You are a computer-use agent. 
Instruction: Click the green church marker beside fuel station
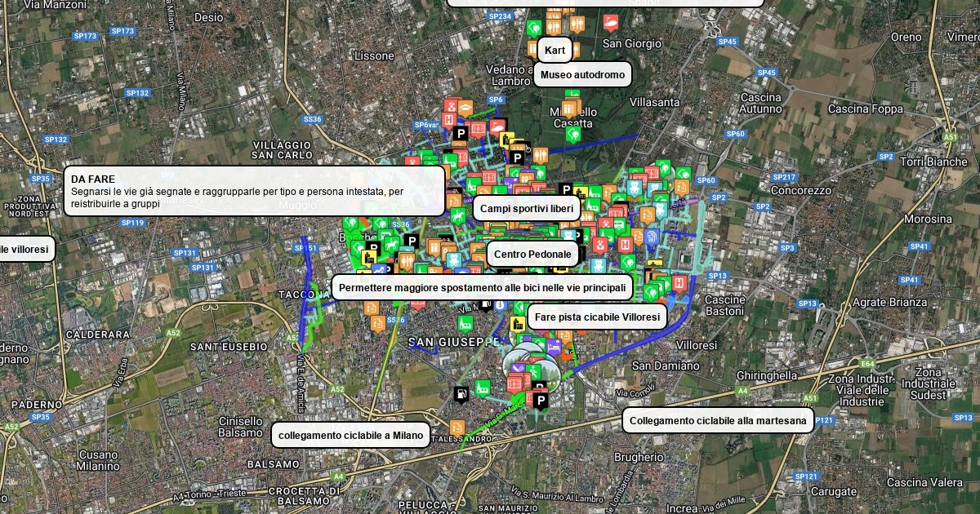tap(483, 388)
